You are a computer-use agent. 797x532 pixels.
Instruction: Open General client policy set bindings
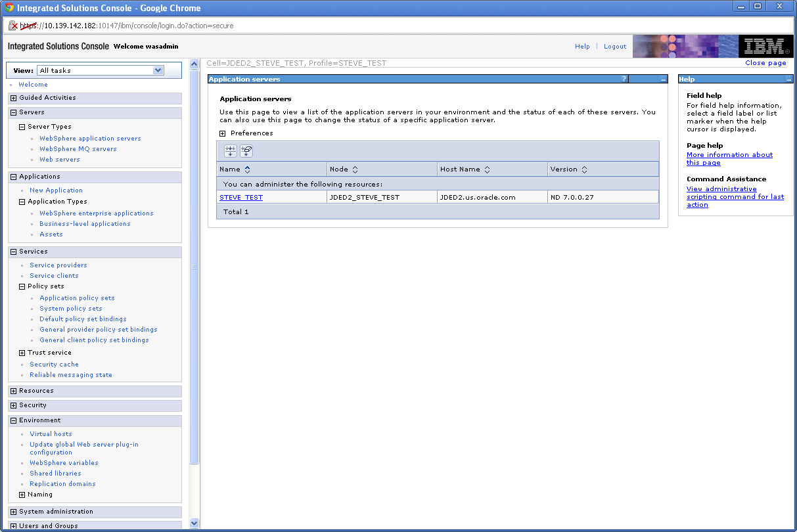[94, 340]
